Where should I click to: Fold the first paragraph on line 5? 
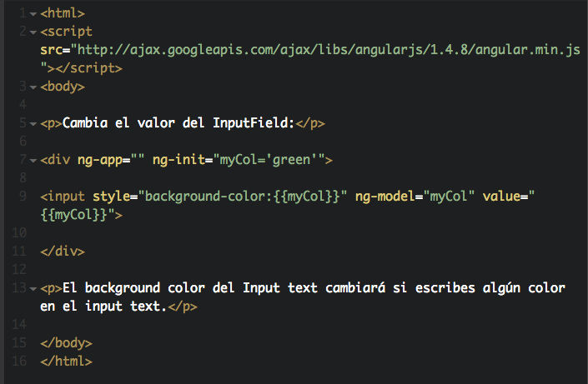coord(33,123)
